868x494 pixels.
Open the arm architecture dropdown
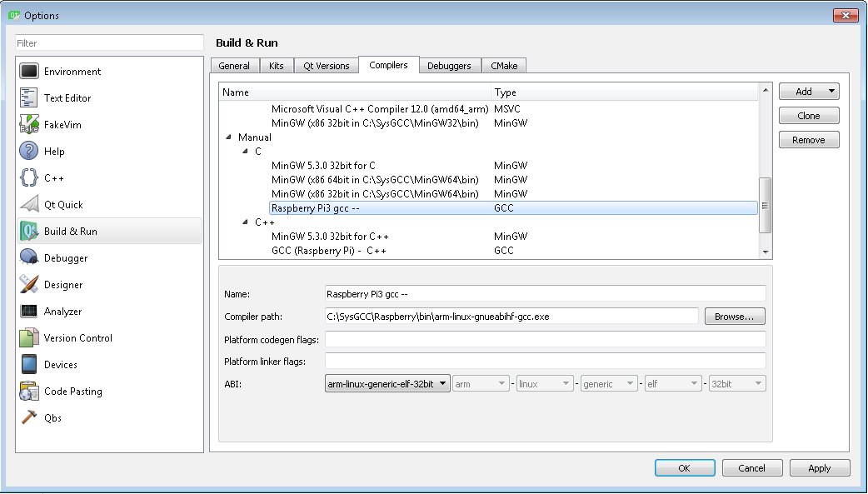pos(481,383)
